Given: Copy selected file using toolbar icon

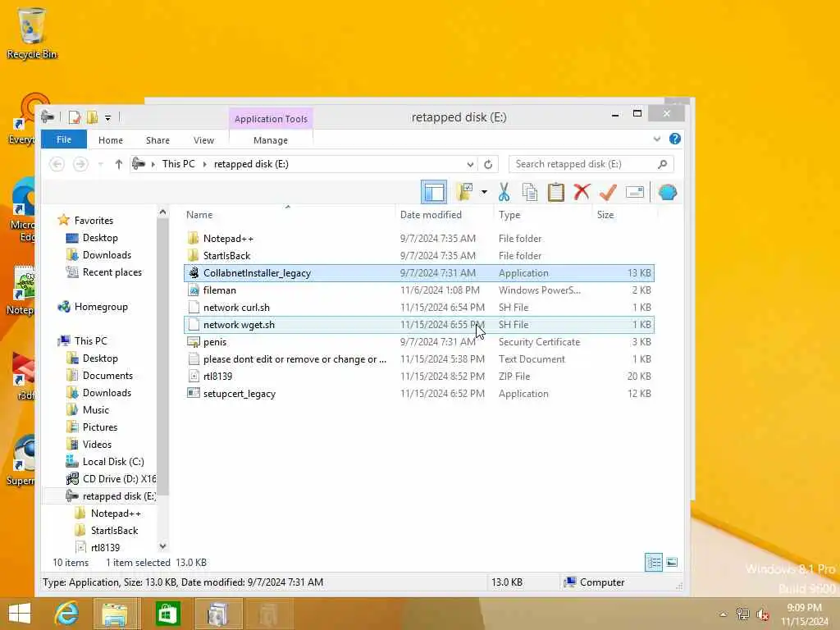Looking at the screenshot, I should click(530, 192).
